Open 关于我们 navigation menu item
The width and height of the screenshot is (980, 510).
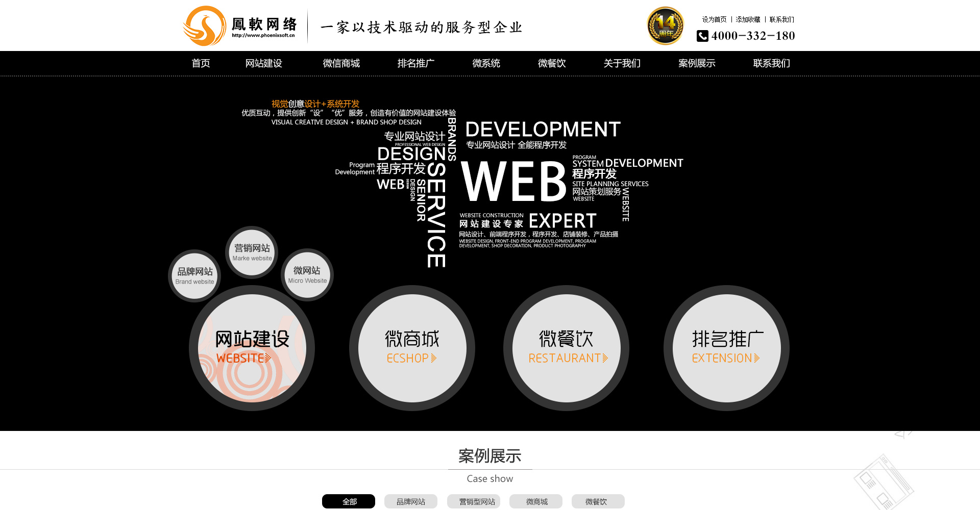[x=622, y=63]
